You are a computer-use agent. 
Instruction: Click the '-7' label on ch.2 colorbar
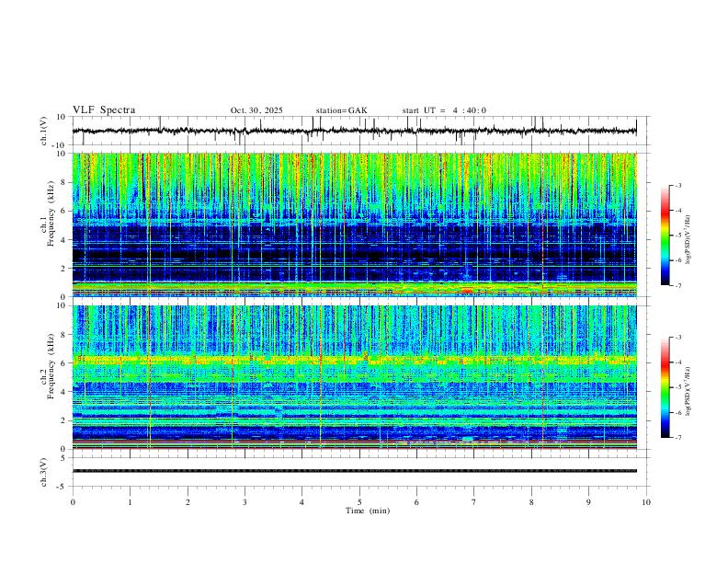(x=677, y=438)
